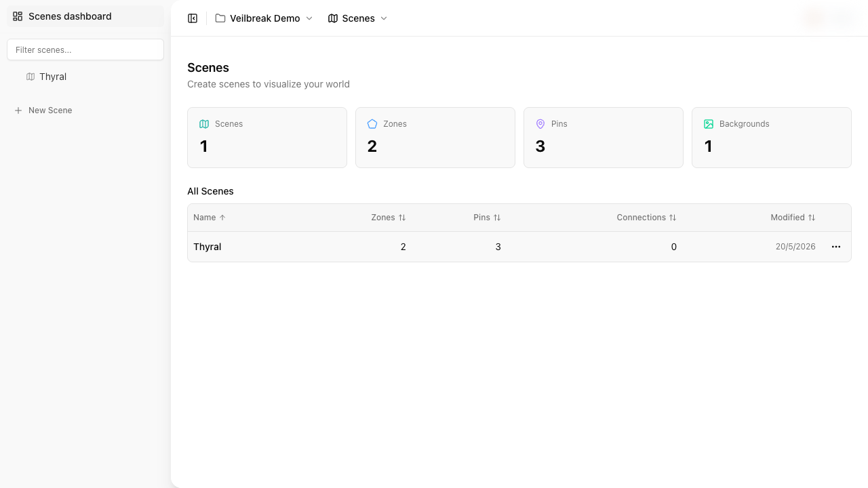868x488 pixels.
Task: Open the Scenes dashboard in sidebar
Action: 85,16
